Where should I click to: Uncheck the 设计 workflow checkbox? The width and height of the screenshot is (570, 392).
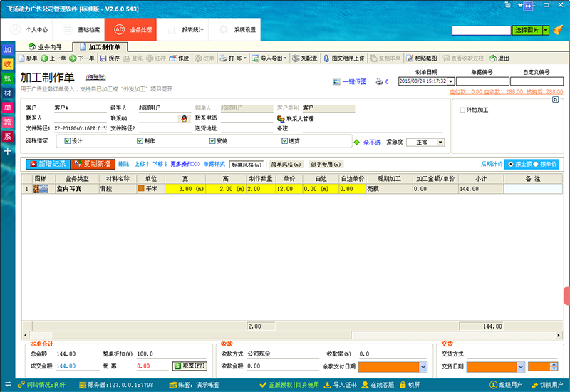click(x=68, y=141)
